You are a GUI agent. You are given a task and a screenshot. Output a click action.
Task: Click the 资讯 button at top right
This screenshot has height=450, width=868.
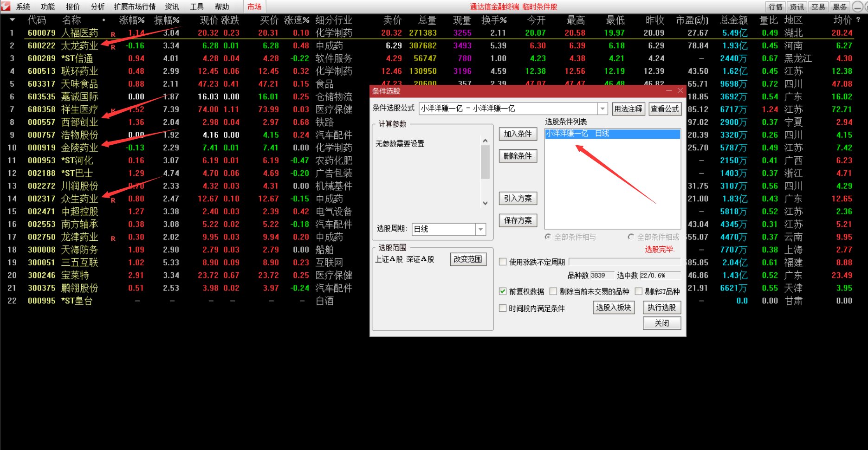pyautogui.click(x=797, y=6)
